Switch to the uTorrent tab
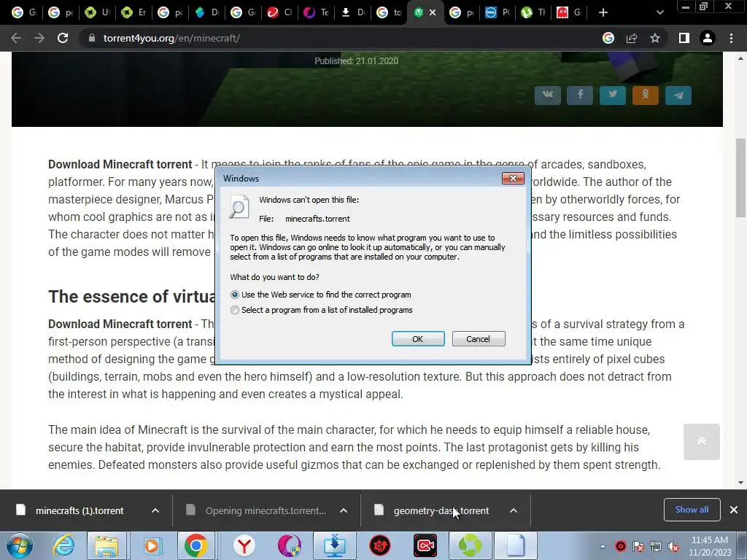The width and height of the screenshot is (747, 560). click(533, 12)
